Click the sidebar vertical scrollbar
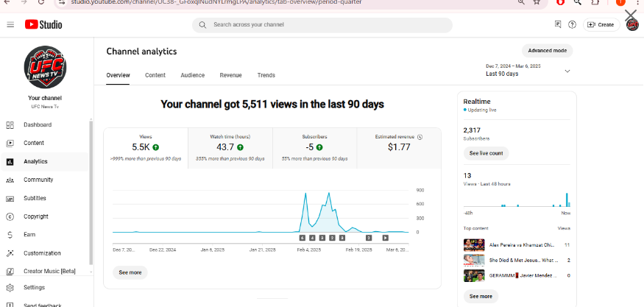The width and height of the screenshot is (644, 307). tap(91, 193)
